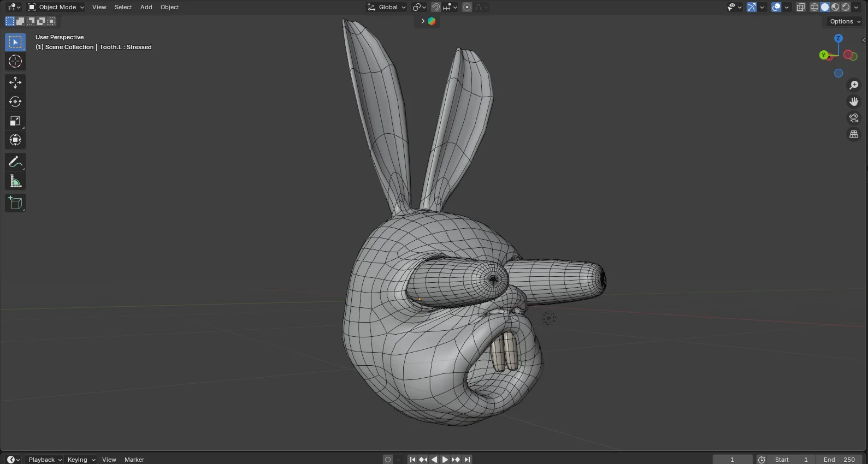
Task: Switch to rendered shading
Action: tap(846, 7)
